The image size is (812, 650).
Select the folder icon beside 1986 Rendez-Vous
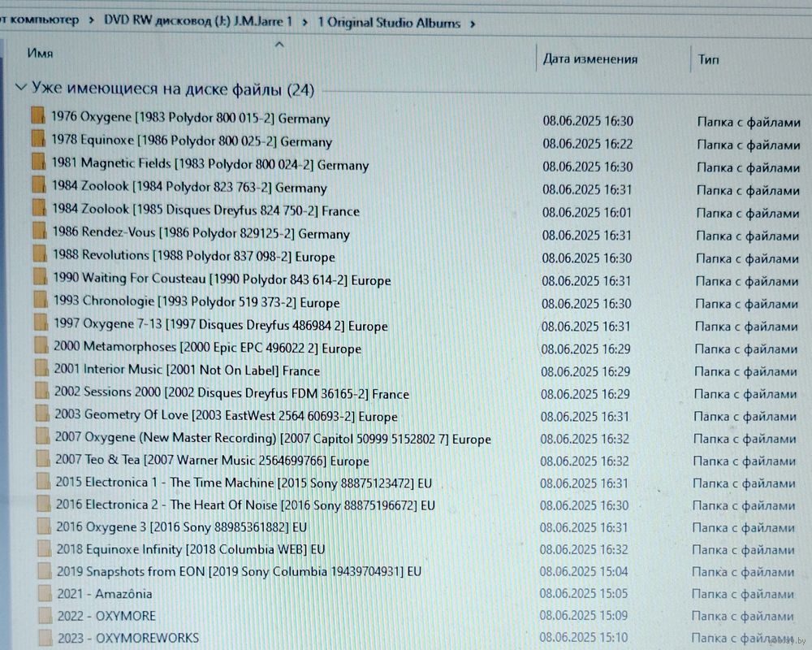(40, 230)
